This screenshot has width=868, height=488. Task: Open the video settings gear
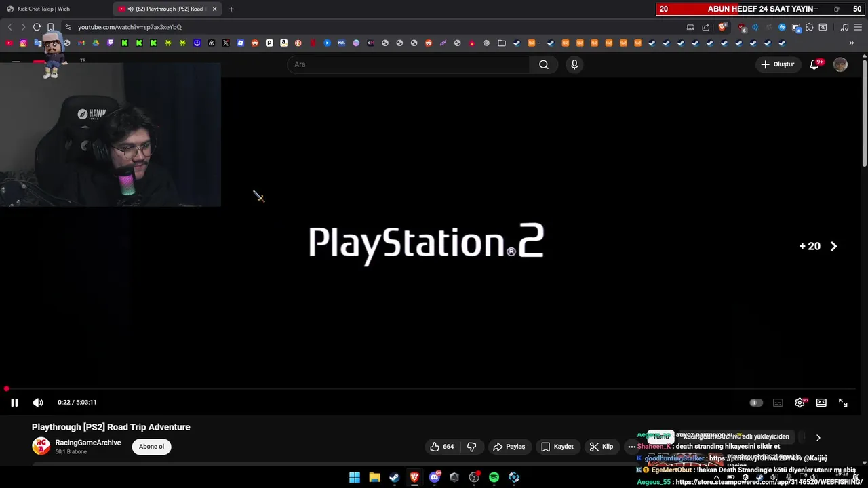pyautogui.click(x=800, y=403)
